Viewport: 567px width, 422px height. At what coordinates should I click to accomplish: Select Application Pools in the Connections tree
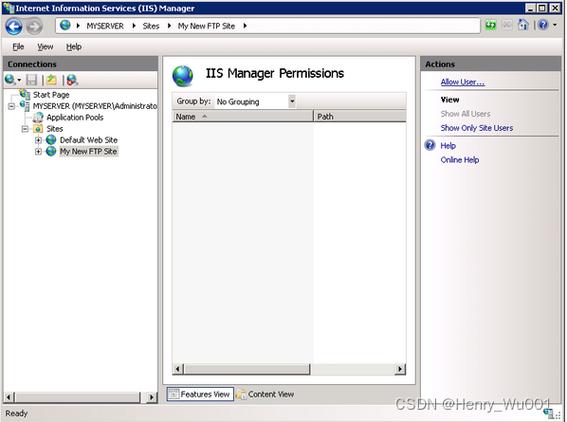pos(75,118)
